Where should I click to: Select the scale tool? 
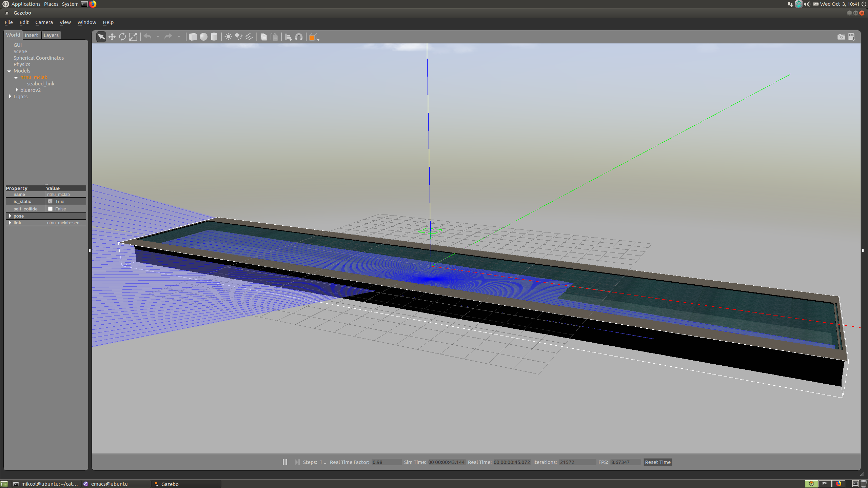[x=134, y=37]
